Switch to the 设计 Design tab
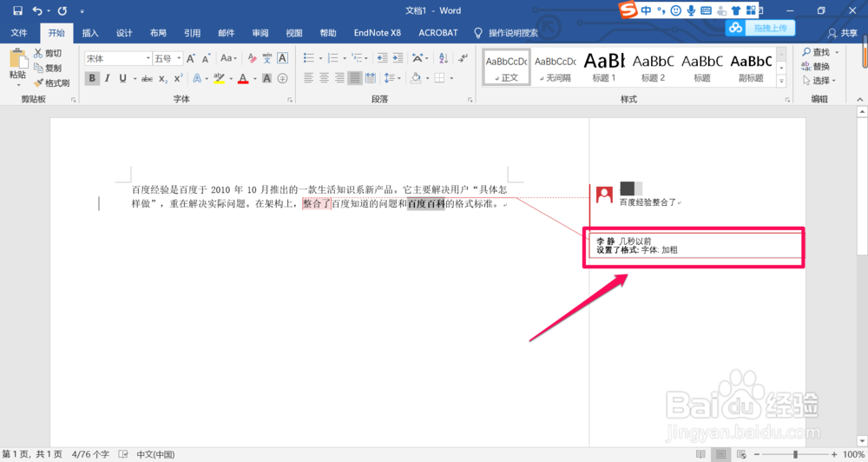The width and height of the screenshot is (868, 462). (x=124, y=33)
